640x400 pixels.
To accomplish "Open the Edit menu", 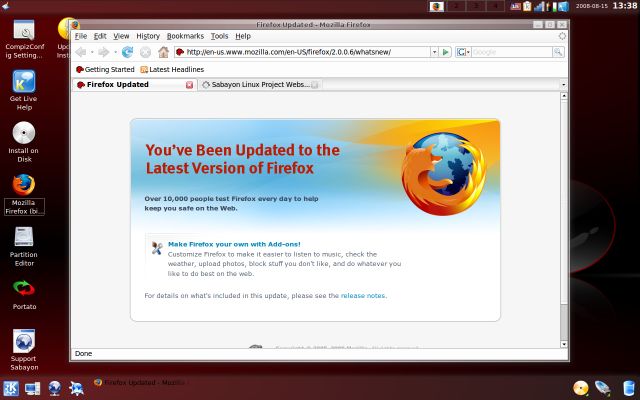I will (100, 36).
